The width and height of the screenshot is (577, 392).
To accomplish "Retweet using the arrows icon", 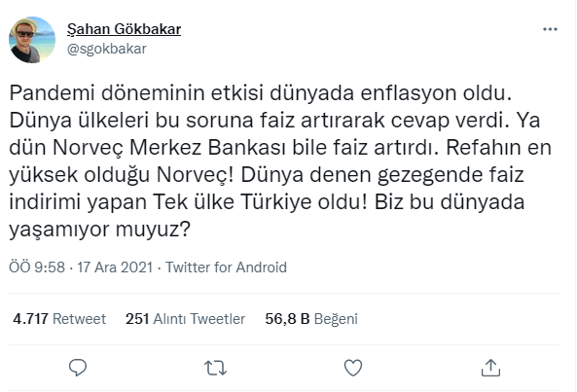I will (x=215, y=368).
